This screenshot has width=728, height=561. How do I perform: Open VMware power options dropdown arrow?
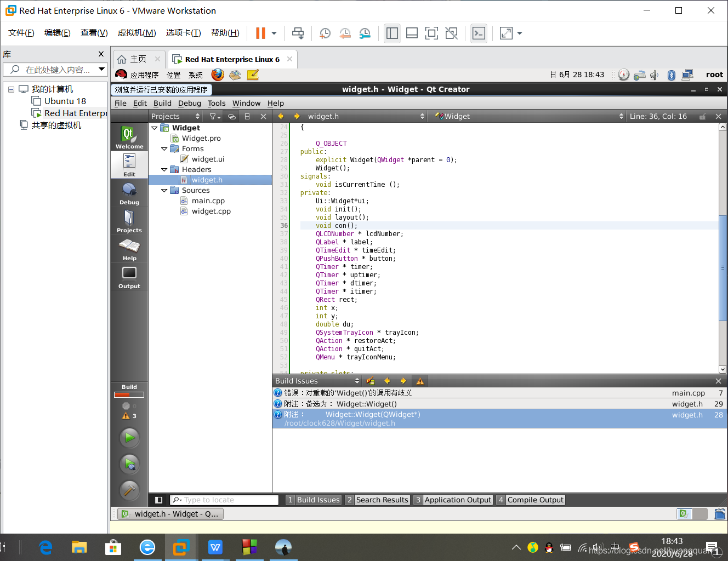tap(274, 33)
